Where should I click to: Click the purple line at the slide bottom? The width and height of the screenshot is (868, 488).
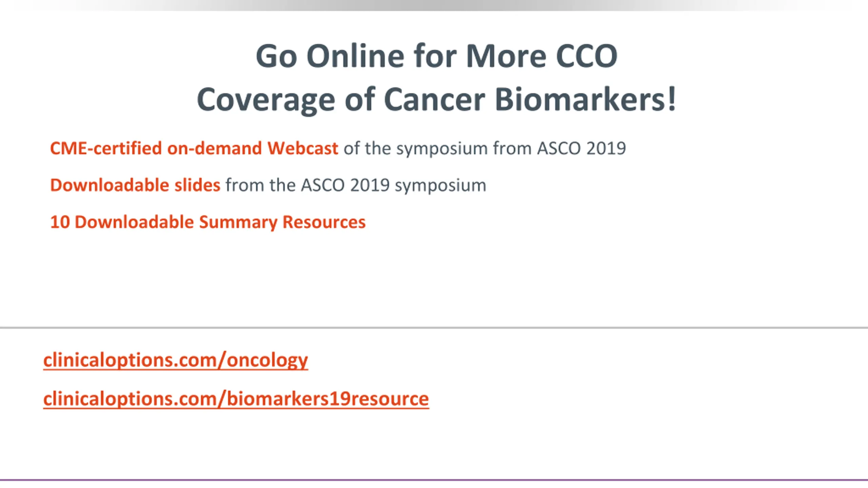(x=434, y=480)
